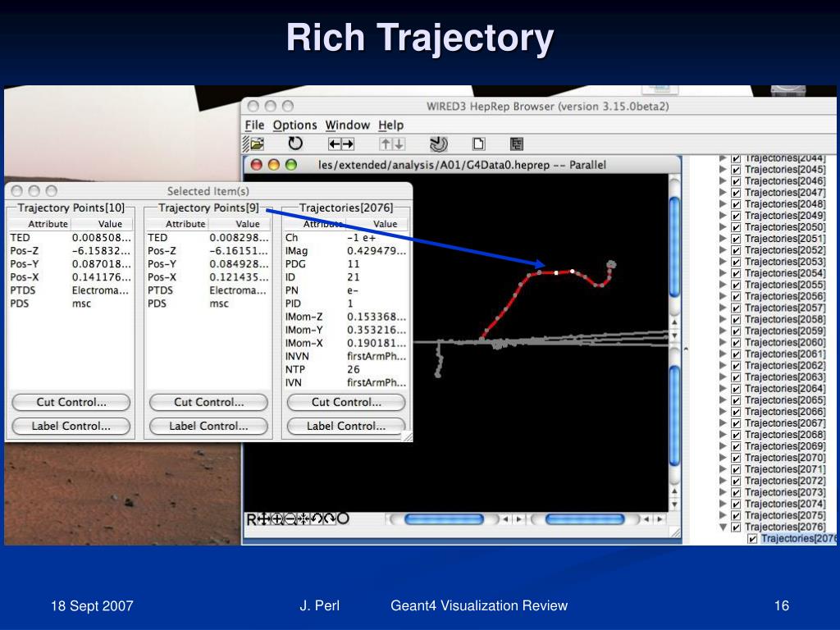Expand the Trajectories[2066] tree node
840x630 pixels.
(723, 412)
